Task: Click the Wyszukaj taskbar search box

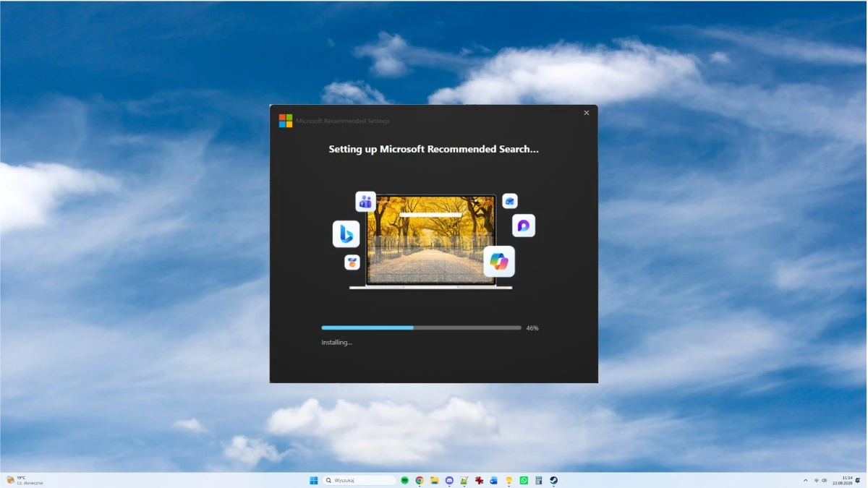Action: 359,480
